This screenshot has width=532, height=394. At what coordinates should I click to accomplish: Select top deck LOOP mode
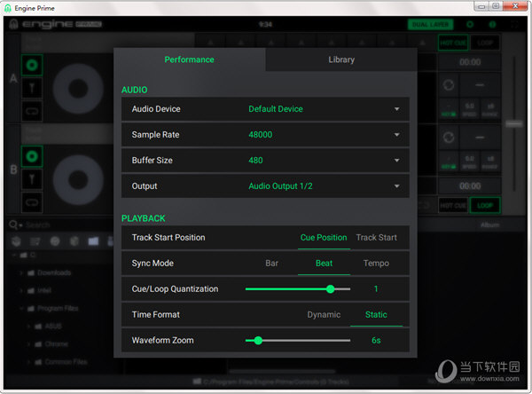(485, 43)
